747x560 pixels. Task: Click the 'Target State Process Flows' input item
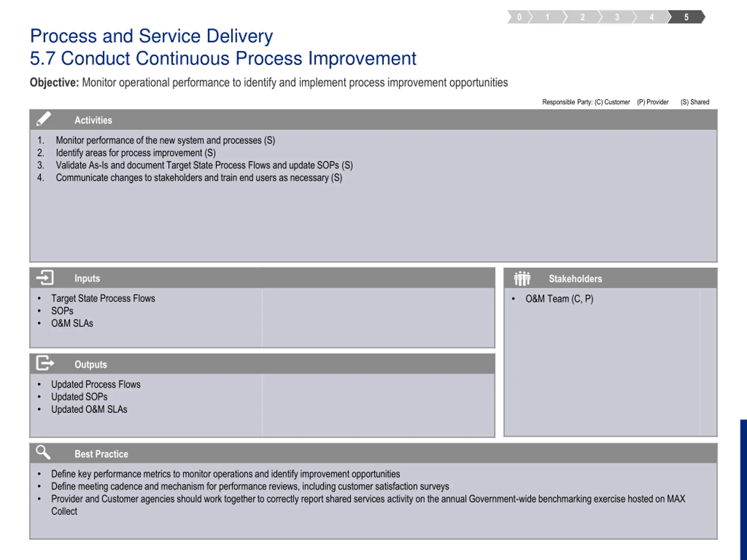click(103, 298)
